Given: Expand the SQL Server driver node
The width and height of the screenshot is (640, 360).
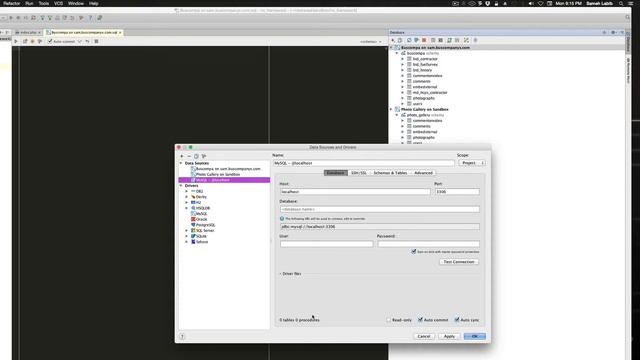Looking at the screenshot, I should tap(187, 231).
